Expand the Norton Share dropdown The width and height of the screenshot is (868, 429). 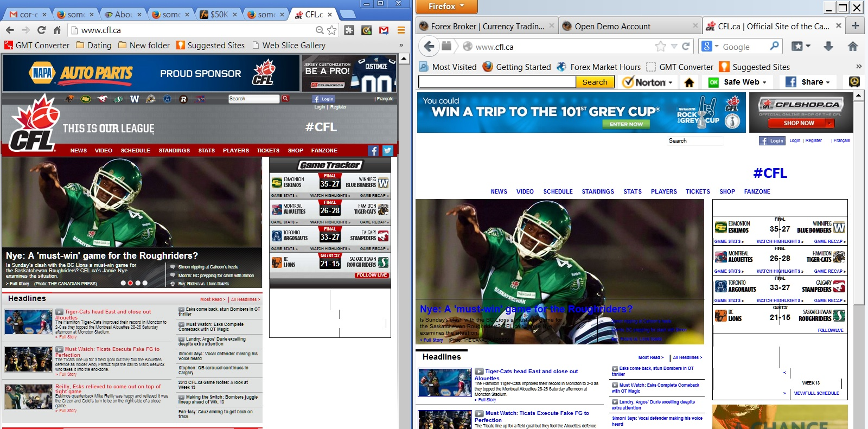(x=828, y=82)
